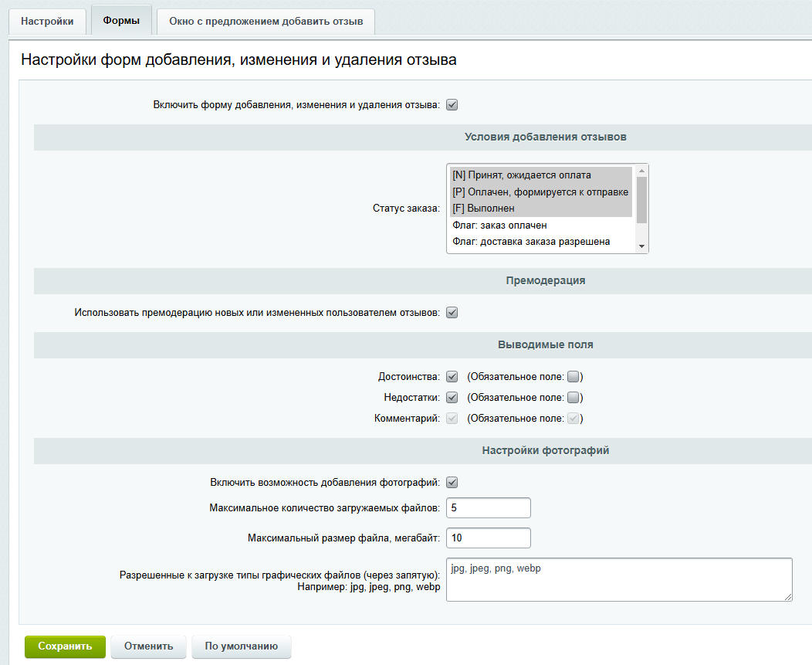Focus the maximum uploaded files count field
This screenshot has height=665, width=812.
pyautogui.click(x=489, y=507)
